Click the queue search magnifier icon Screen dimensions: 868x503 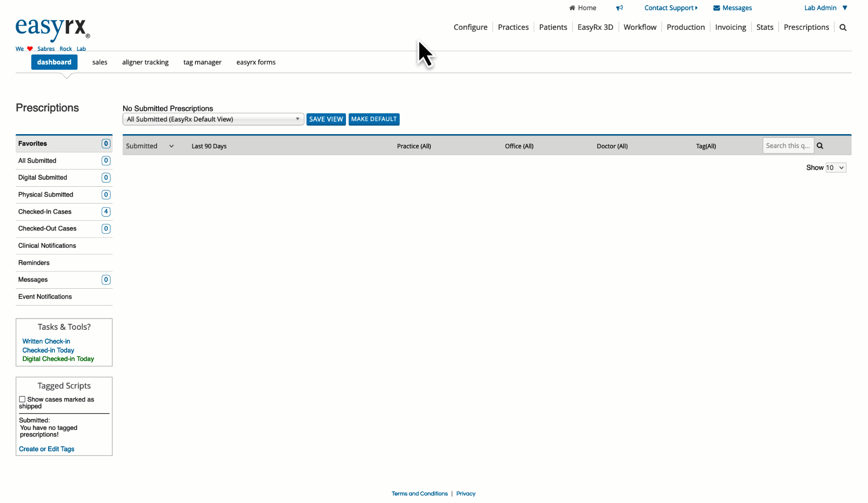click(820, 146)
